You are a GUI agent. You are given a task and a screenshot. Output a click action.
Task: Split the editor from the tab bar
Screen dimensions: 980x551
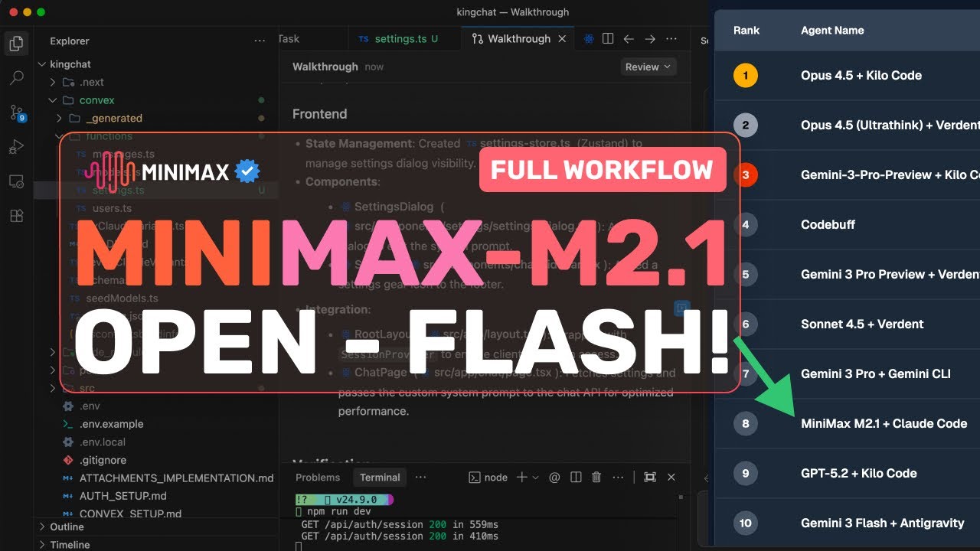coord(608,38)
